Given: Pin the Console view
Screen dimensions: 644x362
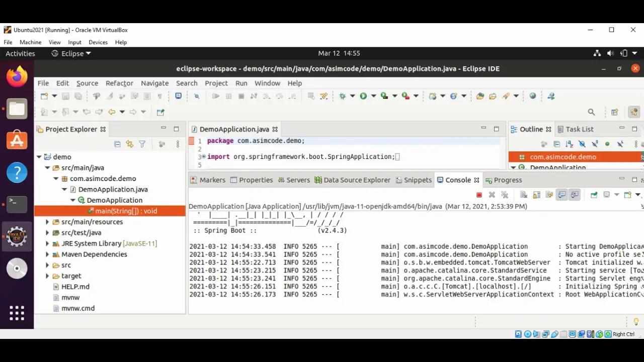Looking at the screenshot, I should [594, 195].
